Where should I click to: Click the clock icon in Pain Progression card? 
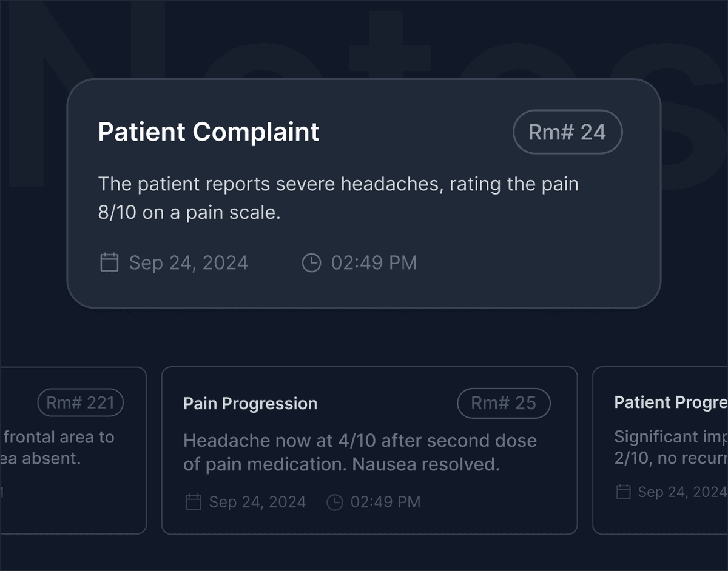click(335, 502)
